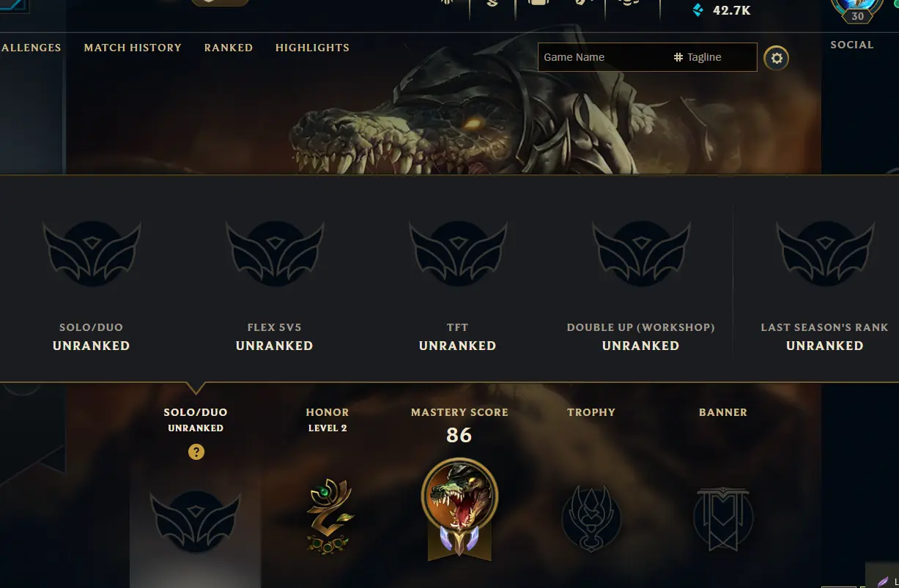Click into the Game Name search field
Image resolution: width=899 pixels, height=588 pixels.
tap(603, 57)
